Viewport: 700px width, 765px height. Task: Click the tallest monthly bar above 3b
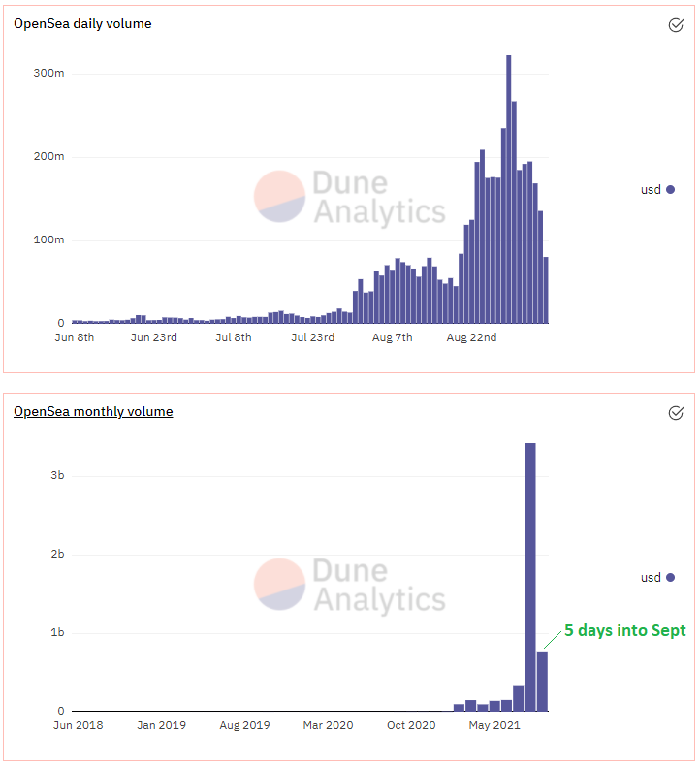coord(530,577)
